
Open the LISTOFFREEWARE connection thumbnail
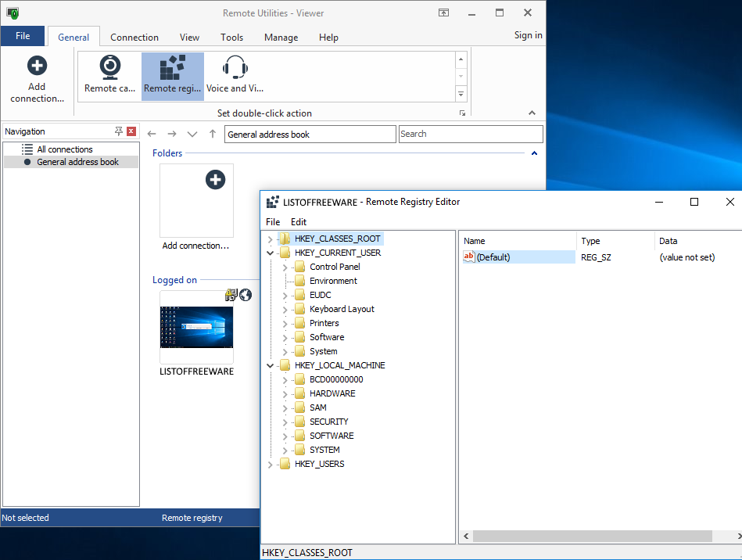[x=196, y=327]
